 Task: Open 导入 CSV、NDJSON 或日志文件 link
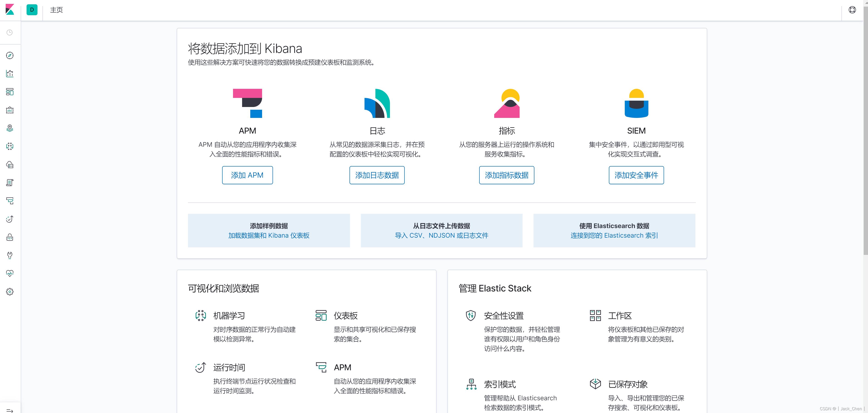tap(441, 235)
